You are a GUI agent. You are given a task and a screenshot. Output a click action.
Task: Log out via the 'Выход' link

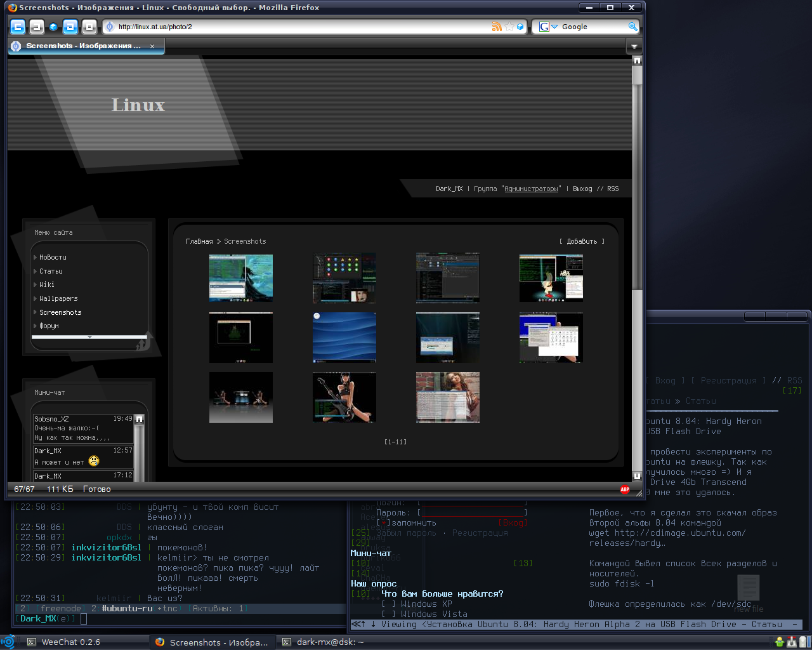(x=582, y=189)
